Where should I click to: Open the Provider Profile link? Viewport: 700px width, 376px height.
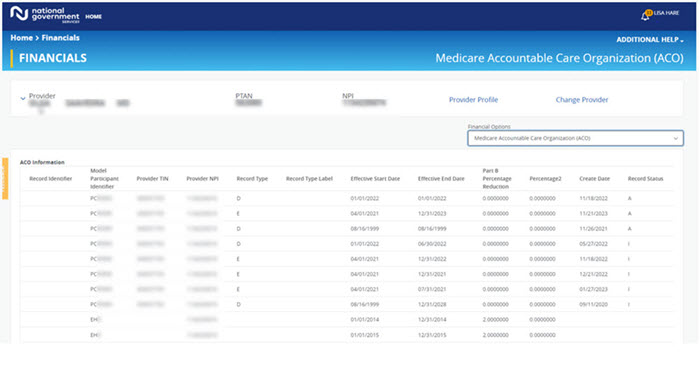click(473, 100)
